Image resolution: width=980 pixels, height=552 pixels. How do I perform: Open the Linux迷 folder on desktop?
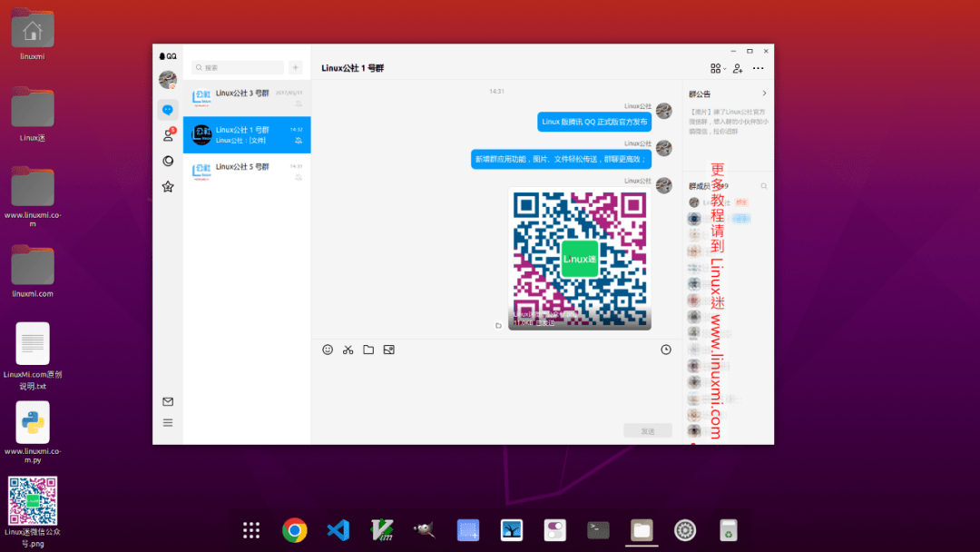tap(33, 113)
